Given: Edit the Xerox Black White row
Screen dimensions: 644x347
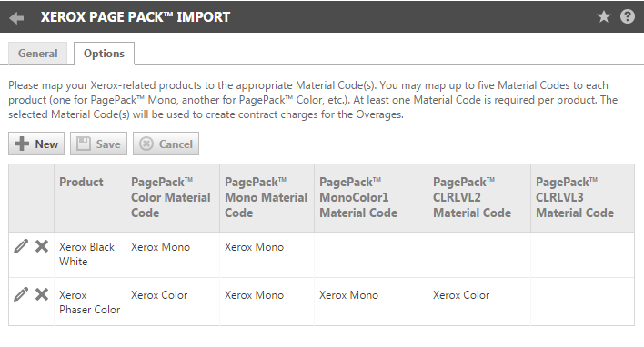Looking at the screenshot, I should pos(21,246).
